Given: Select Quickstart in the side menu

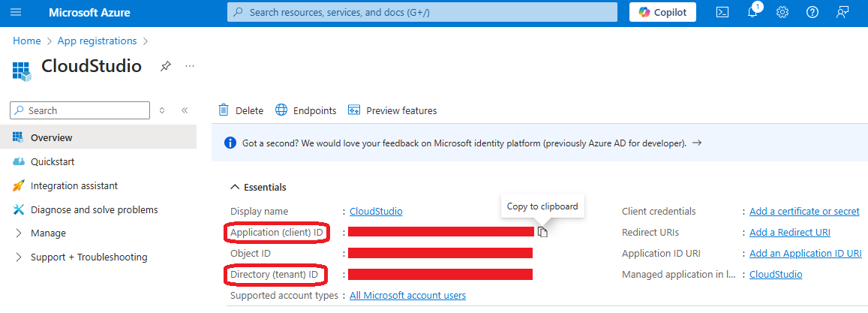Looking at the screenshot, I should [53, 161].
